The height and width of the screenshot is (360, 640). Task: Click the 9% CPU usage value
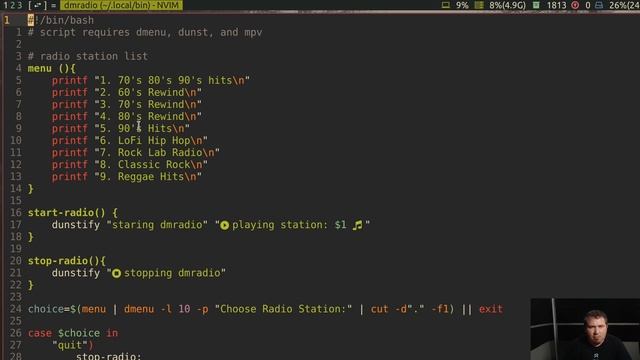click(x=462, y=5)
